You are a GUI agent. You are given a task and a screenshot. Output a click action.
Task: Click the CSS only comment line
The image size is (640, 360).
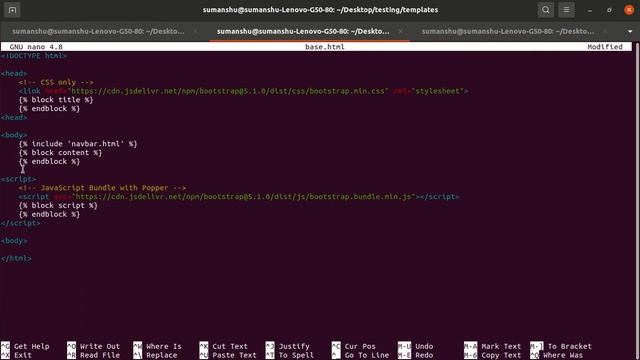(x=56, y=82)
